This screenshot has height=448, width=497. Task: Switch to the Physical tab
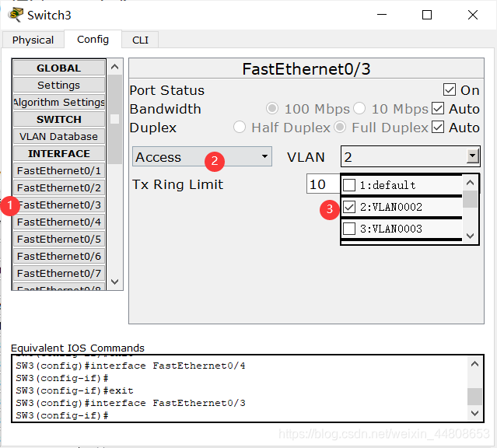coord(33,40)
